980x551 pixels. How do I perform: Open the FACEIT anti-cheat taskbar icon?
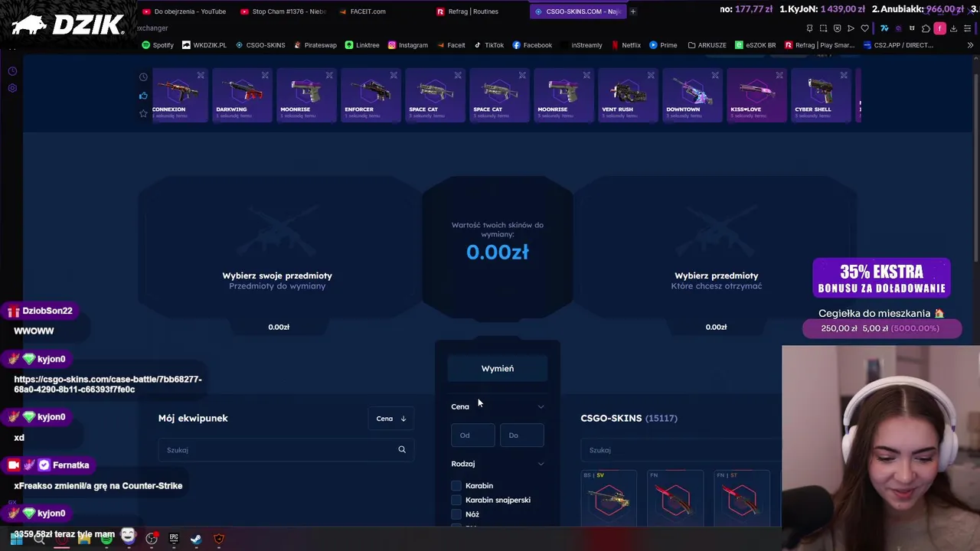[x=219, y=539]
